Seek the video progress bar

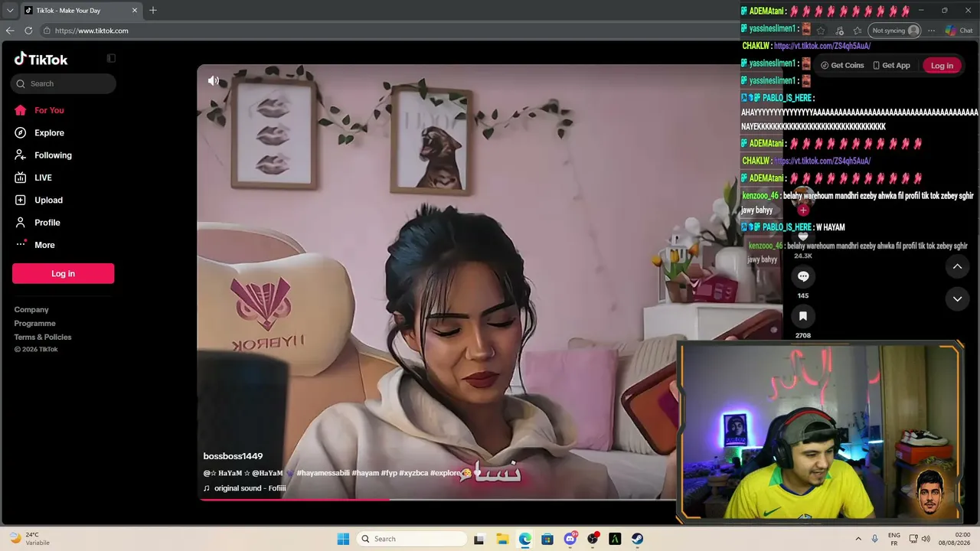tap(438, 499)
